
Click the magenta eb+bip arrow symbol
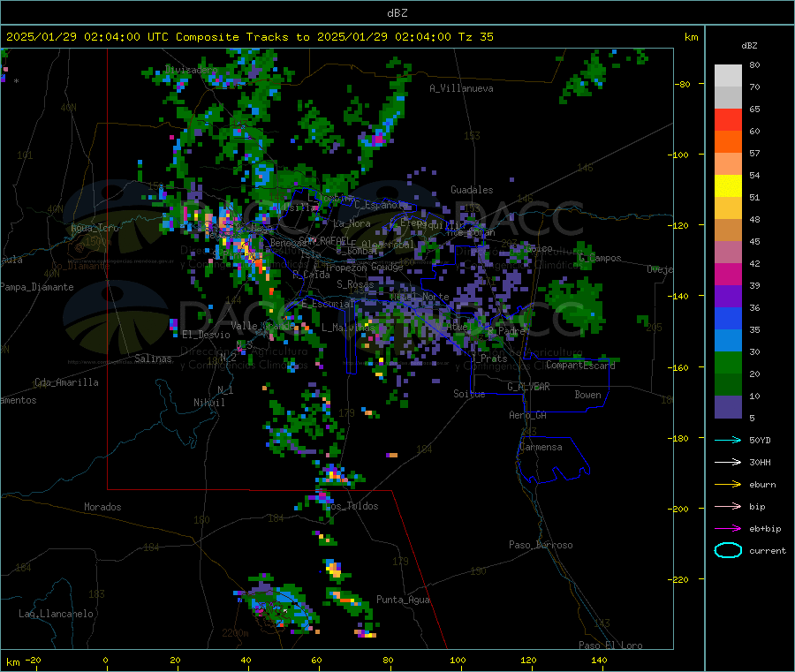728,529
